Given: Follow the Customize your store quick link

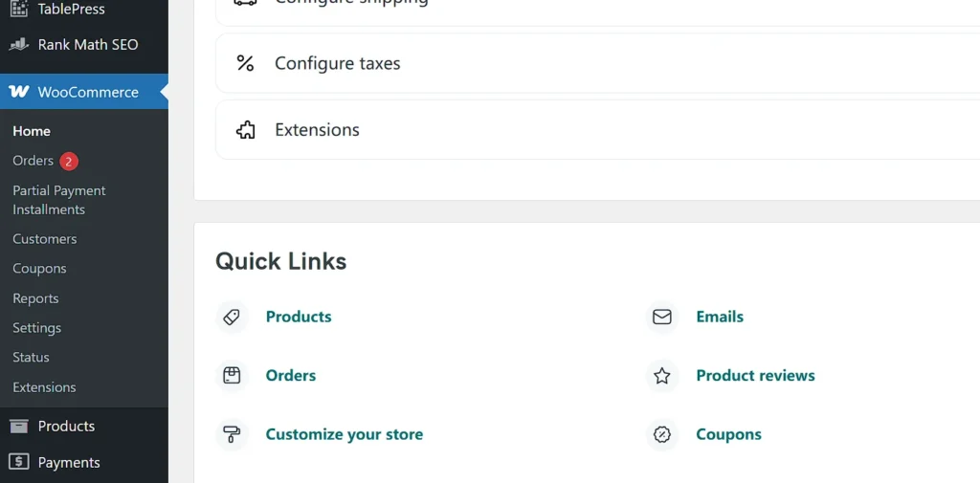Looking at the screenshot, I should (345, 434).
